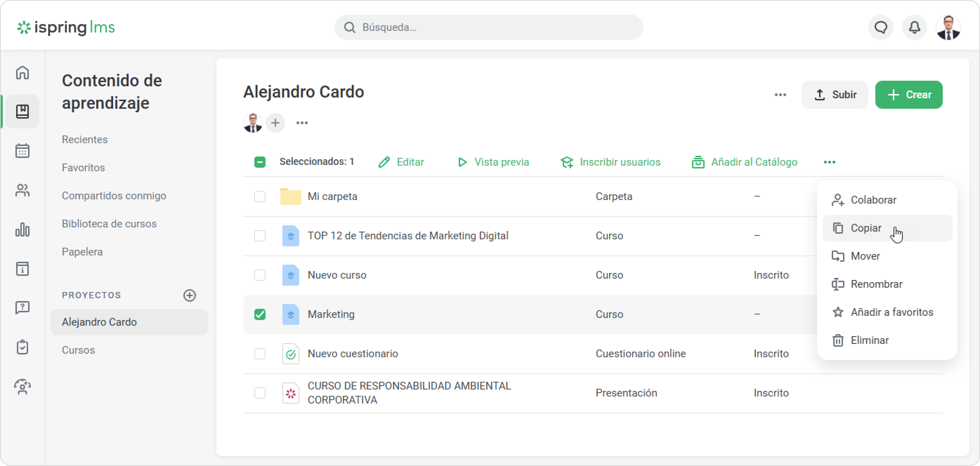Image resolution: width=980 pixels, height=466 pixels.
Task: Open more options next to Subir button
Action: coord(780,95)
